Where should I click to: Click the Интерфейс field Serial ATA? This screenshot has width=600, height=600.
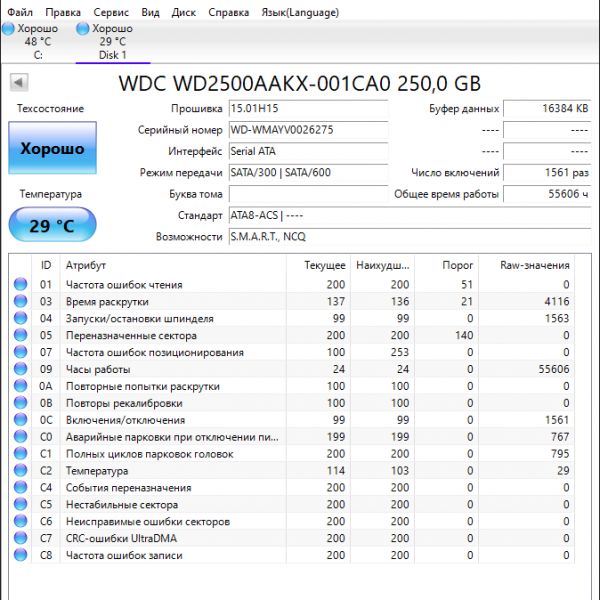[x=308, y=151]
